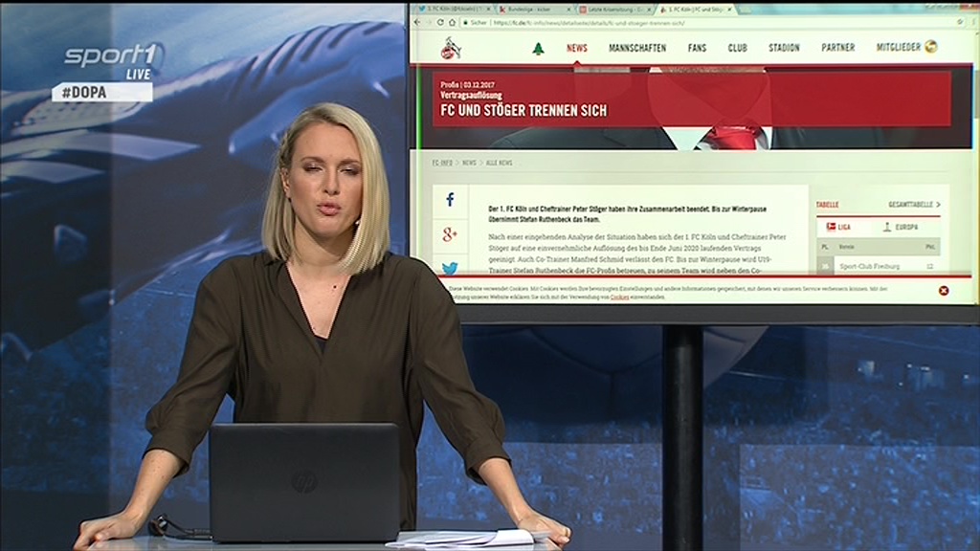Close the active 'FC und Stöger' tab
The image size is (980, 551).
(x=729, y=10)
